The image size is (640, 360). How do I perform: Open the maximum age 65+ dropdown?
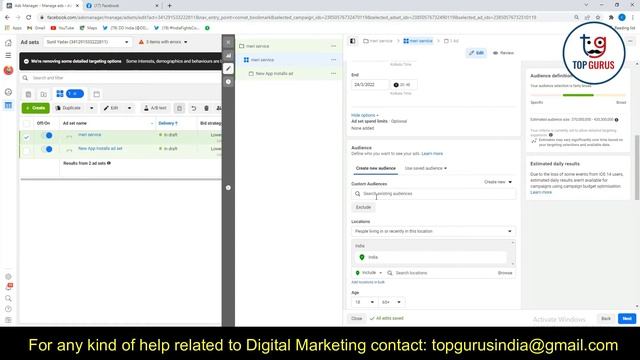[391, 302]
